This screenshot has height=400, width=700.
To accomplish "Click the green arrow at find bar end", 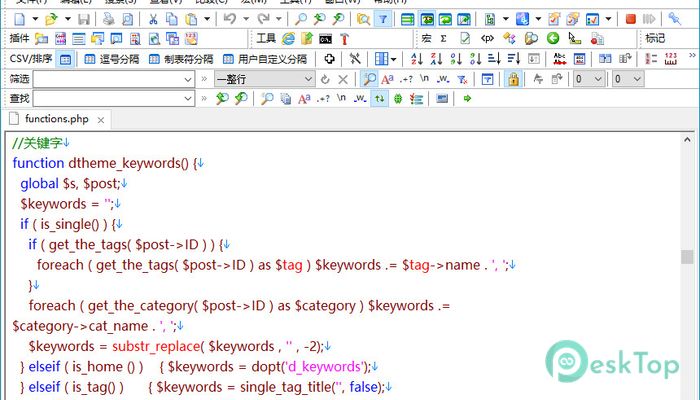I will [x=467, y=98].
